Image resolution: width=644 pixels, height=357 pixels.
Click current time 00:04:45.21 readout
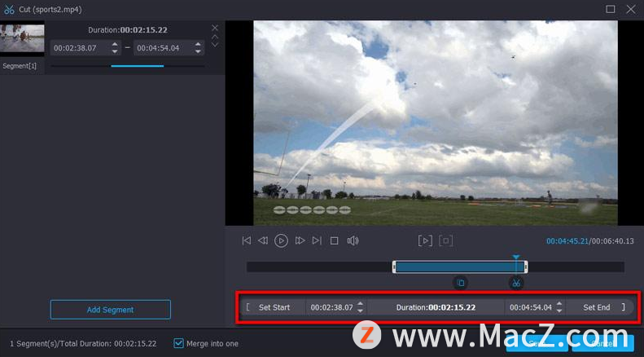pos(567,241)
